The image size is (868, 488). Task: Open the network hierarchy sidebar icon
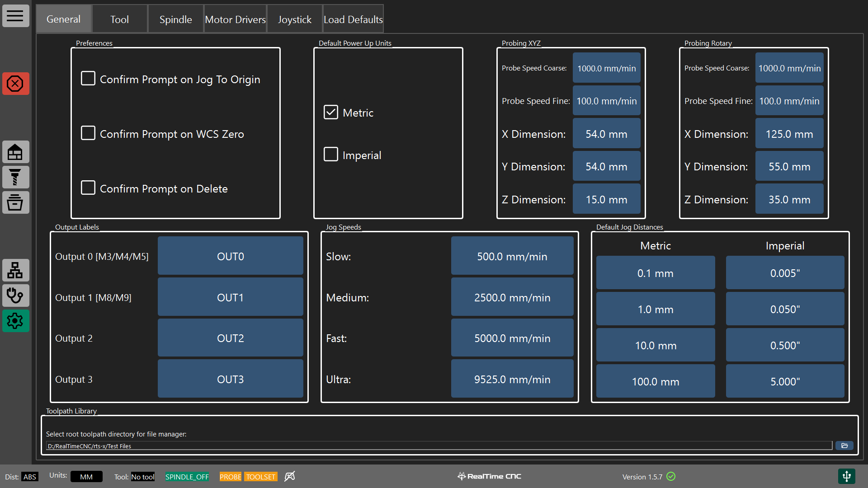[x=15, y=270]
